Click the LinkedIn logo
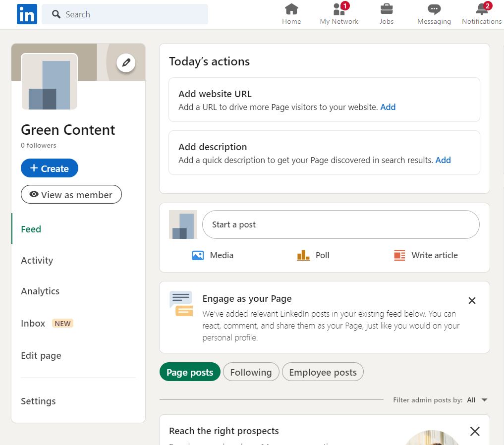Image resolution: width=504 pixels, height=445 pixels. click(x=27, y=14)
